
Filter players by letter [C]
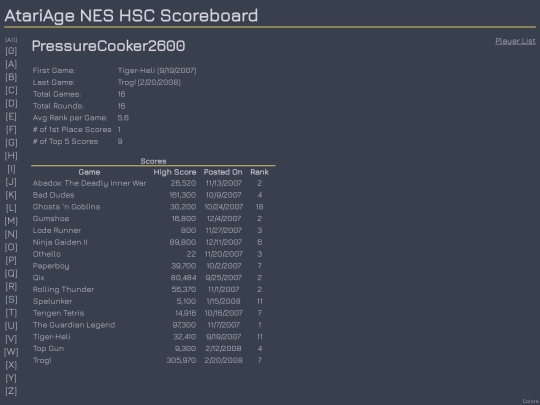(x=11, y=90)
